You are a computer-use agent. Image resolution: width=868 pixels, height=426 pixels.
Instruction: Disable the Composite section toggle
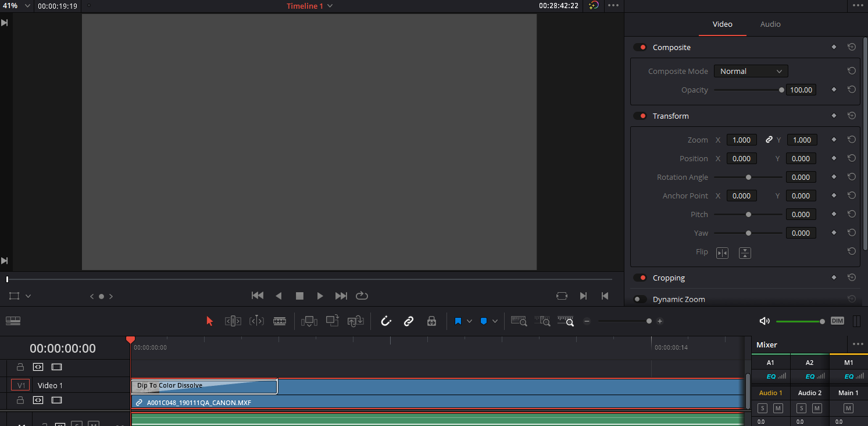(x=640, y=47)
